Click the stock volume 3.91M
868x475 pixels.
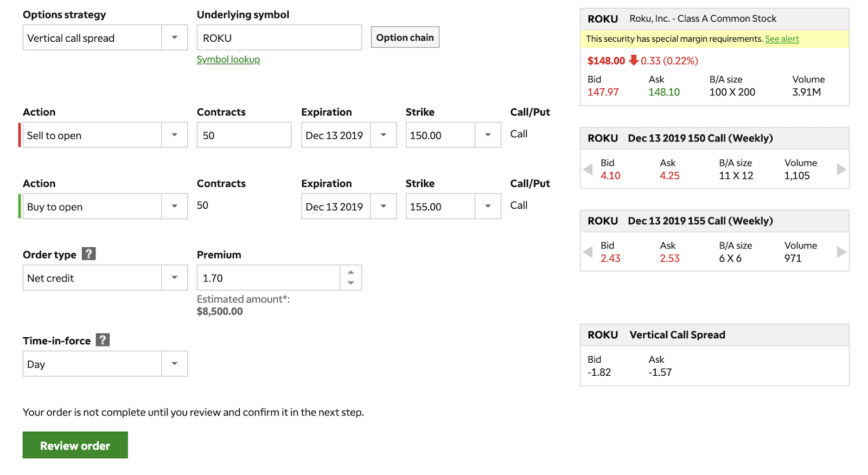point(806,92)
